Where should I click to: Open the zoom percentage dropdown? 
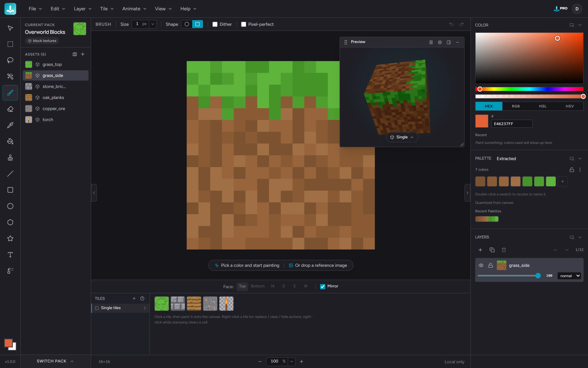(x=292, y=361)
